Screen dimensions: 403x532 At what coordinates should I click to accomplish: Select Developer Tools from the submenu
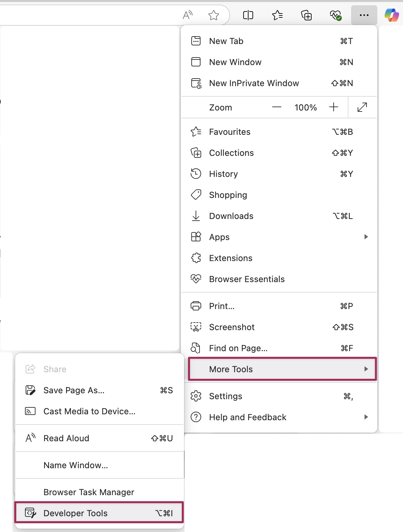pyautogui.click(x=99, y=513)
